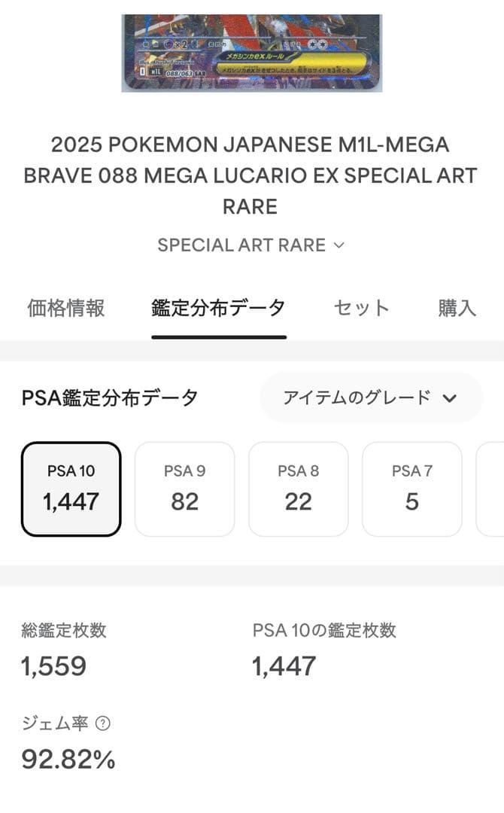
Task: Click the count 82 under PSA 9
Action: 185,502
